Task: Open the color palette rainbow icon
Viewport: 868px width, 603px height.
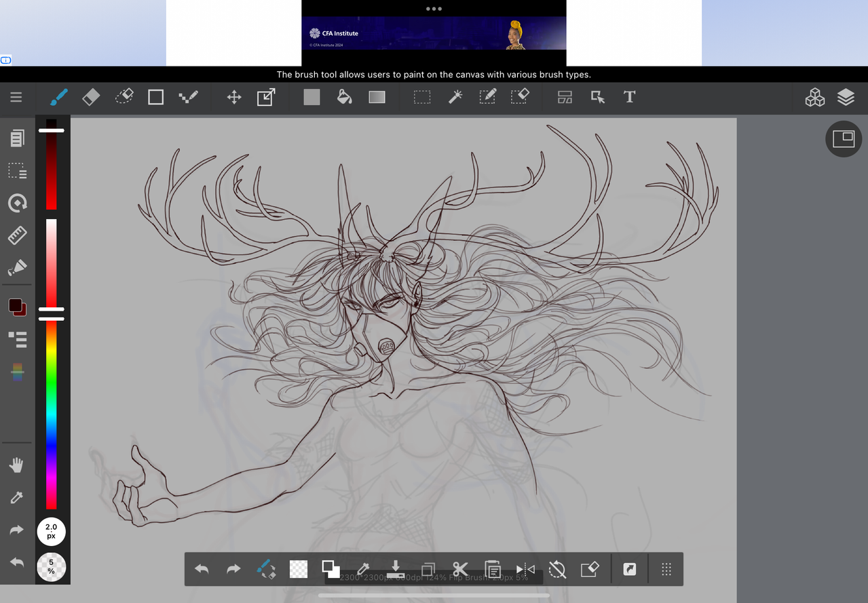Action: (17, 372)
